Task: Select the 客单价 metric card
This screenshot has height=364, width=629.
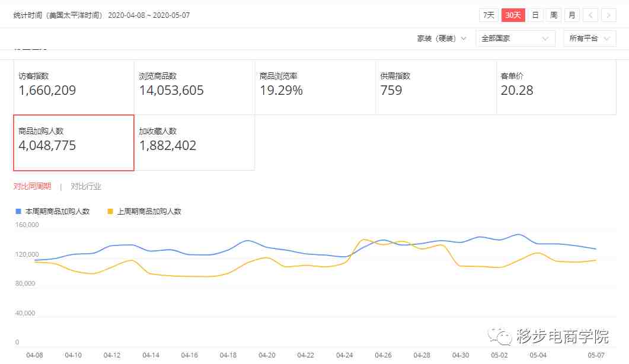Action: click(557, 88)
